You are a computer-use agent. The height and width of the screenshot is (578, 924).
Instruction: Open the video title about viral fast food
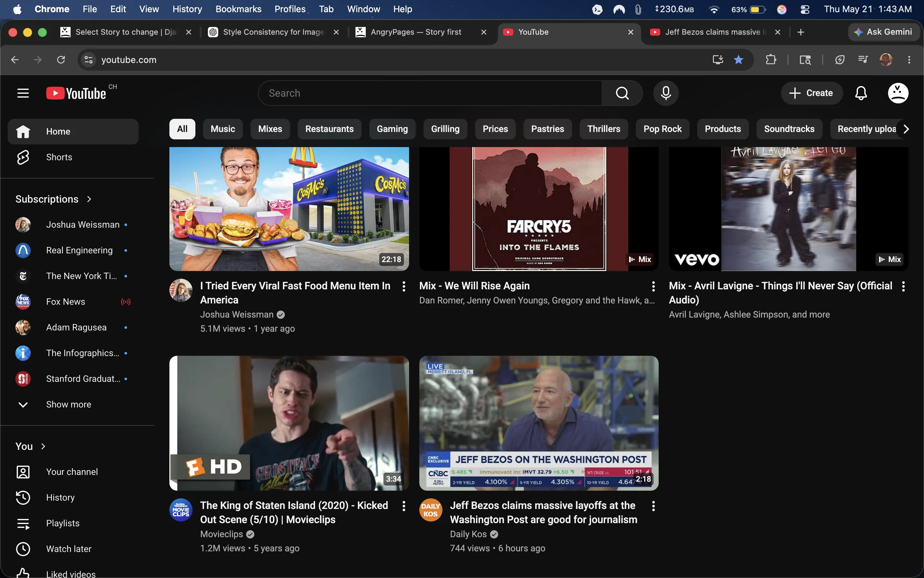click(x=295, y=293)
